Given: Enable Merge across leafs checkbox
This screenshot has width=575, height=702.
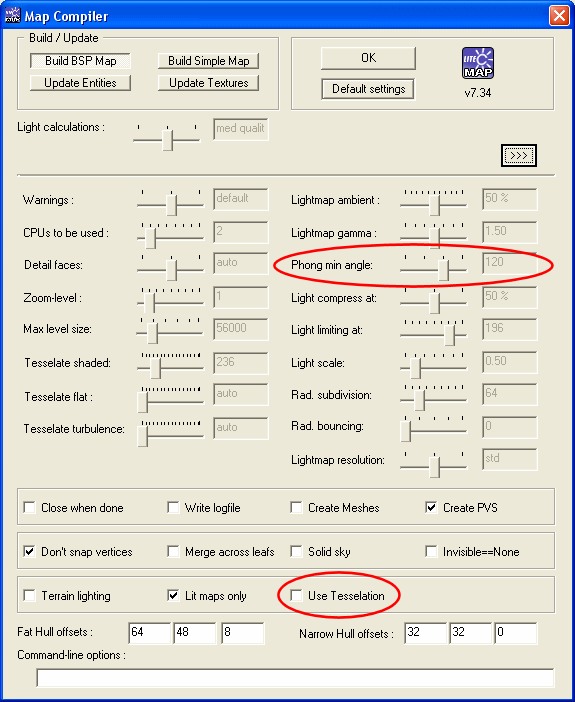Looking at the screenshot, I should point(173,552).
